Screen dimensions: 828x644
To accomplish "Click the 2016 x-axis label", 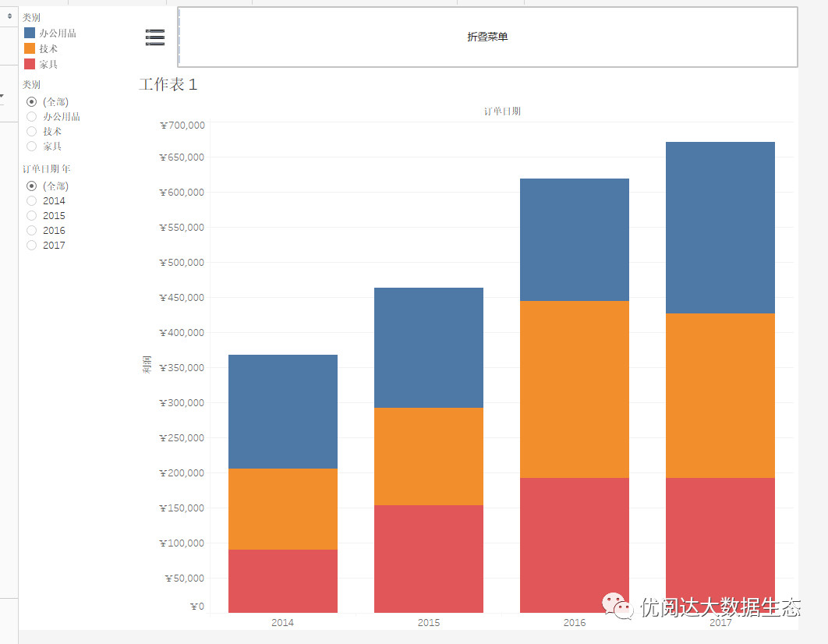I will pos(575,622).
